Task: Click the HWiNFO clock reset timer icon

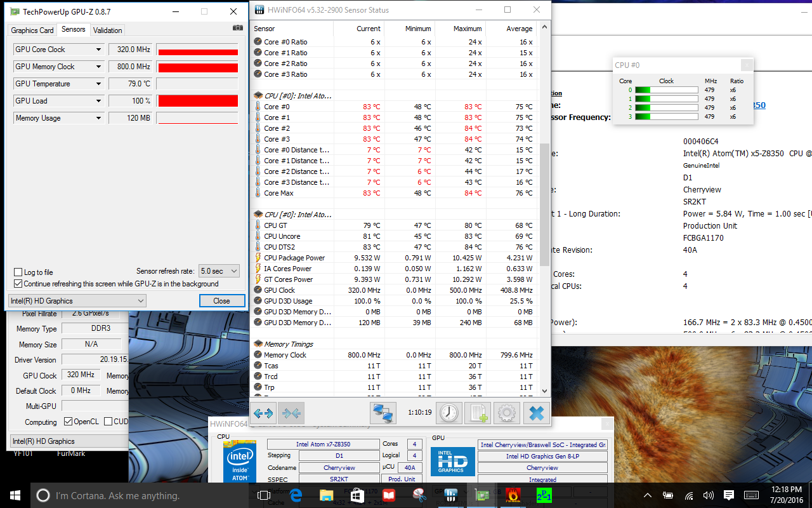Action: pos(449,413)
